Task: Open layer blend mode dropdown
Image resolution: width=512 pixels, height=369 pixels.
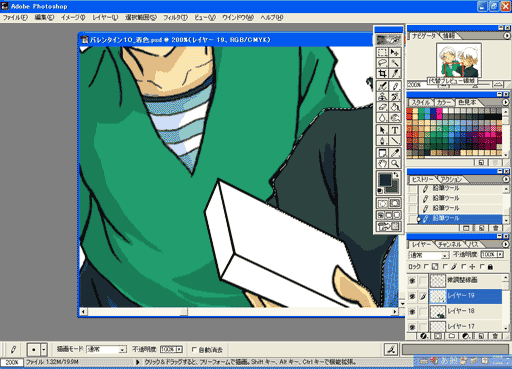Action: point(445,255)
